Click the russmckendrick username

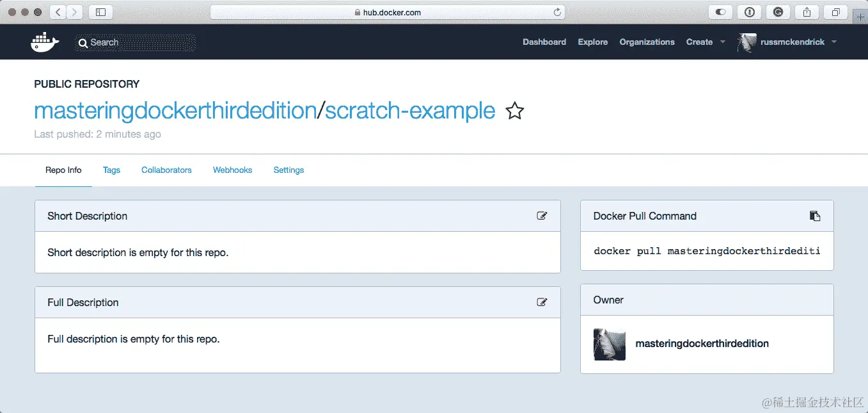[x=793, y=42]
